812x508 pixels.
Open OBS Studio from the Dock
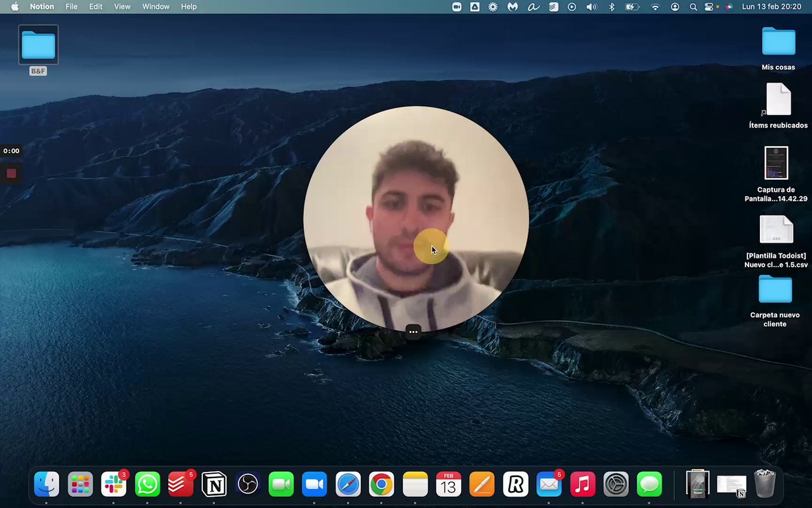click(247, 485)
